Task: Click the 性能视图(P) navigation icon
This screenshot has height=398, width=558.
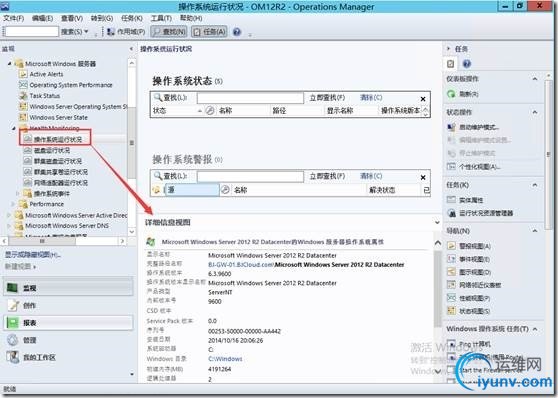Action: coord(451,298)
